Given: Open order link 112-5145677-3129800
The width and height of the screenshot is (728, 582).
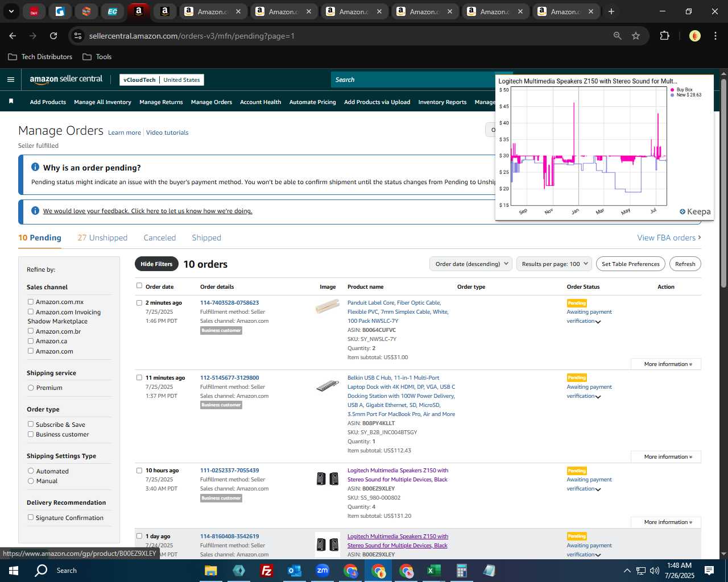Looking at the screenshot, I should coord(229,377).
